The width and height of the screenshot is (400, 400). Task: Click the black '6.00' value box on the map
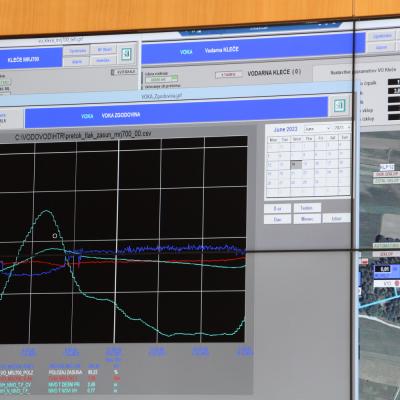pyautogui.click(x=382, y=269)
